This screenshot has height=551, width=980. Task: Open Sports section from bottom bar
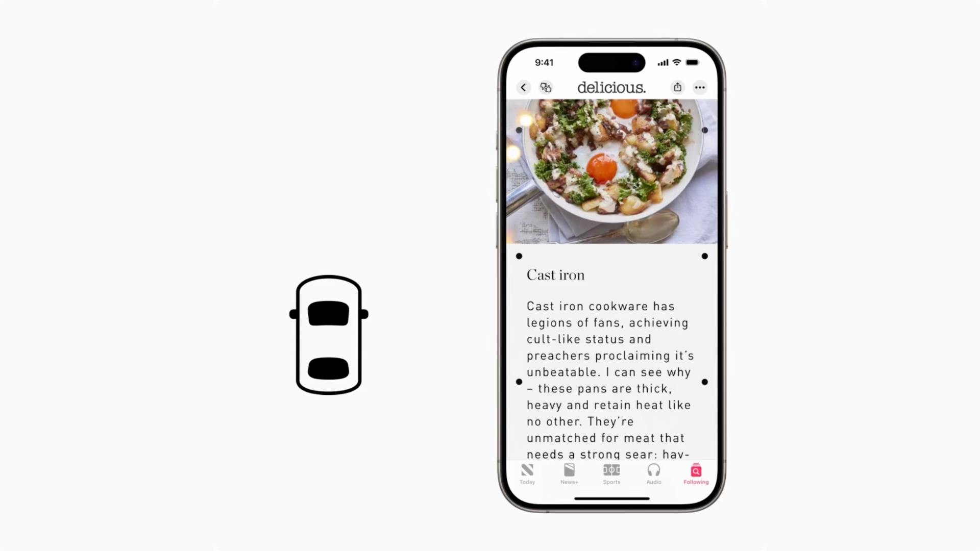point(611,474)
